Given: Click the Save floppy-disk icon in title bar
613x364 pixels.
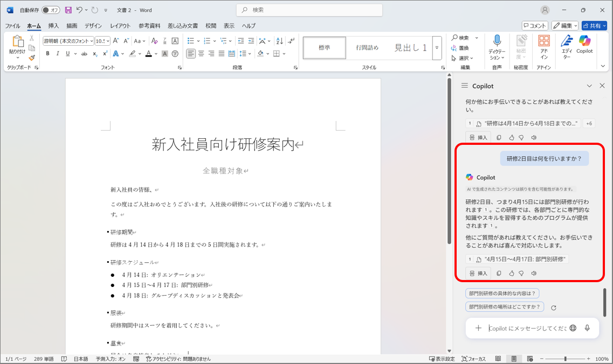Looking at the screenshot, I should pyautogui.click(x=68, y=10).
